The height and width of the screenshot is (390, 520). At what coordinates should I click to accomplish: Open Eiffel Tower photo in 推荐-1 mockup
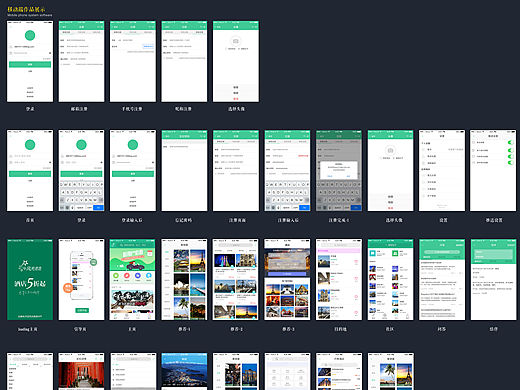[x=198, y=261]
